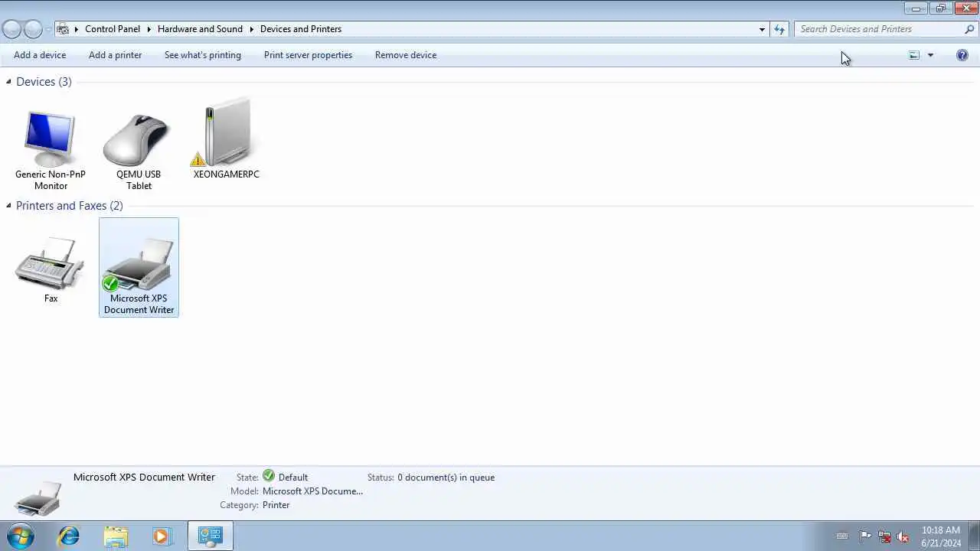Image resolution: width=980 pixels, height=551 pixels.
Task: Select the Fax printer icon
Action: coord(51,264)
